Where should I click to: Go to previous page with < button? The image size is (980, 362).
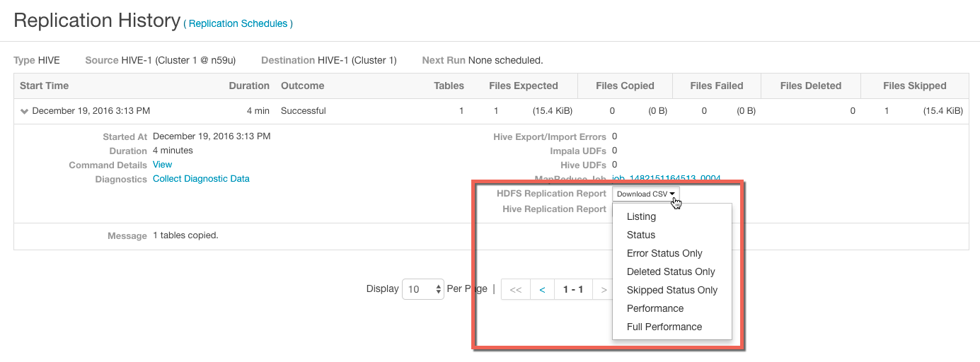[x=542, y=290]
